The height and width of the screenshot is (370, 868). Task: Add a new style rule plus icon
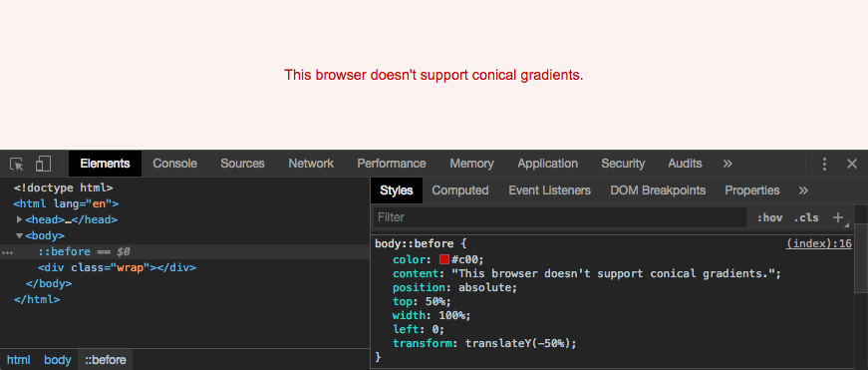[839, 217]
